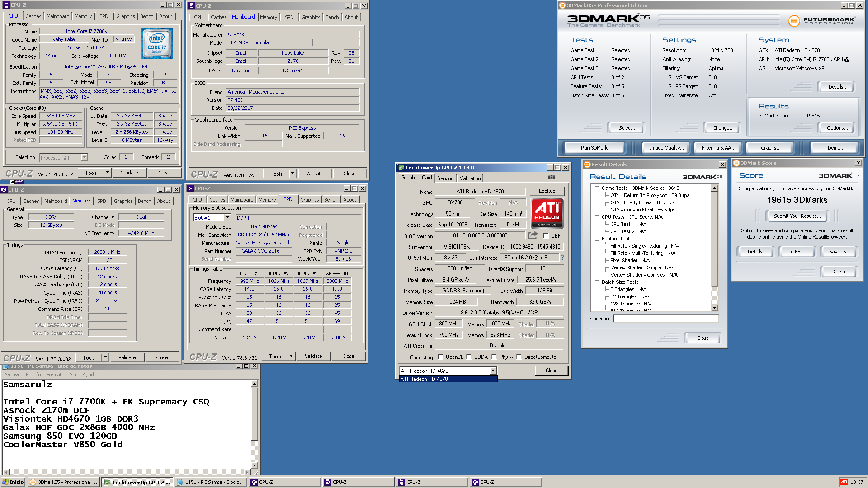Screen dimensions: 868x488
Task: Click the 3DMark Score title bar icon
Action: click(x=736, y=163)
